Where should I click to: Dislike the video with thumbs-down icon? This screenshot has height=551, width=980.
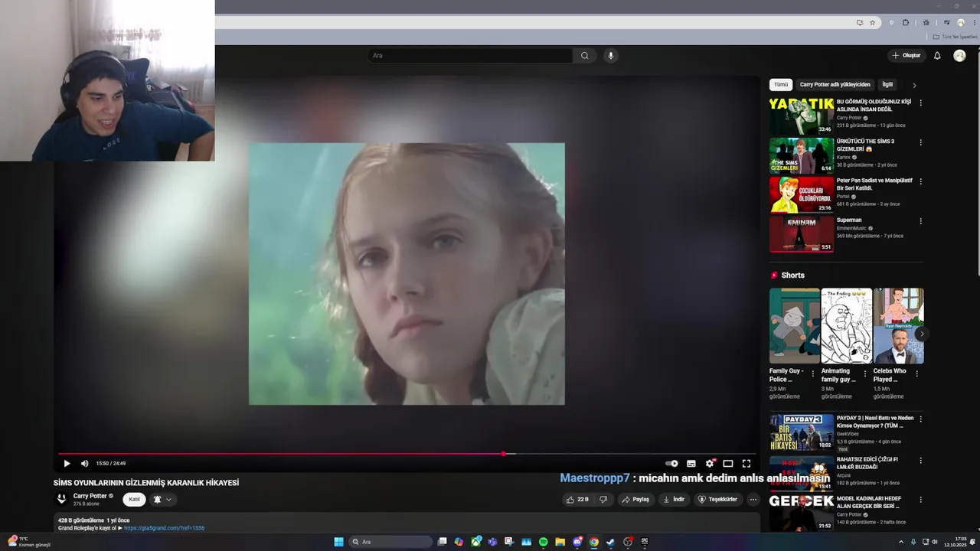[603, 500]
